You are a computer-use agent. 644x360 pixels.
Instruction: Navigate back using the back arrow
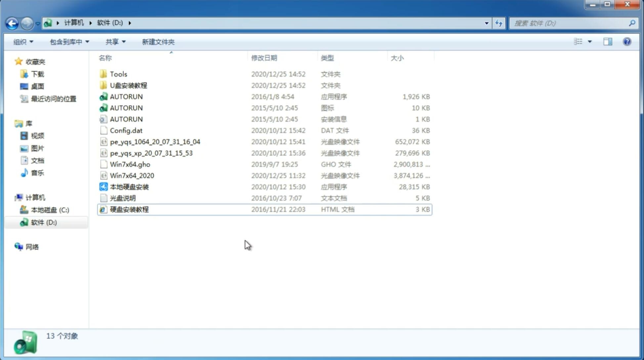click(12, 22)
